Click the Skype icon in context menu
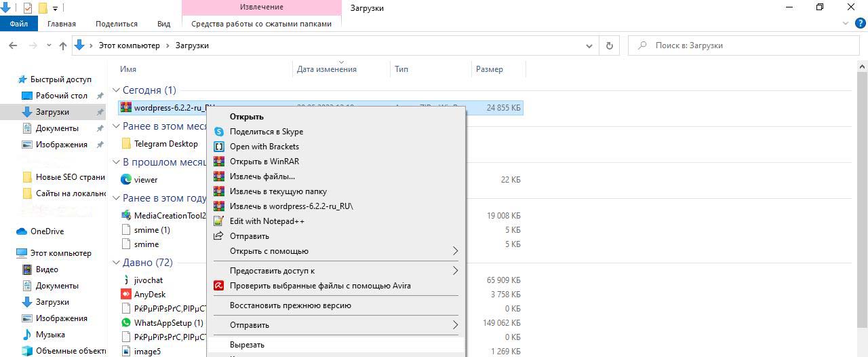 pos(219,132)
